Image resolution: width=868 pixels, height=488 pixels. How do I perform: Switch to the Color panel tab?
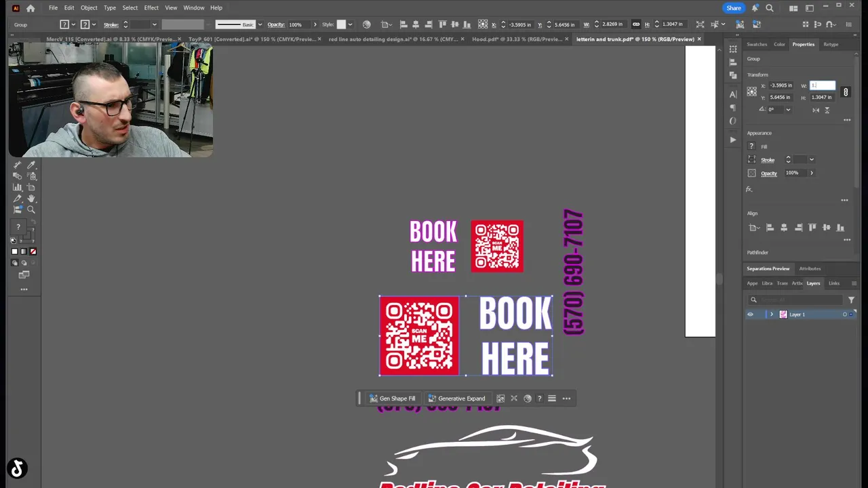pyautogui.click(x=779, y=45)
